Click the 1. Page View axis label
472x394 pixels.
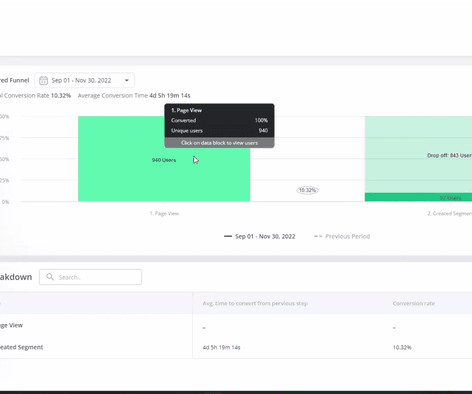pyautogui.click(x=164, y=213)
